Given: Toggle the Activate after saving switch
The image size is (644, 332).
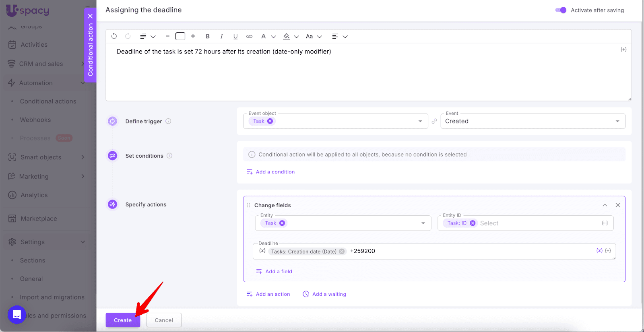Looking at the screenshot, I should click(x=561, y=10).
